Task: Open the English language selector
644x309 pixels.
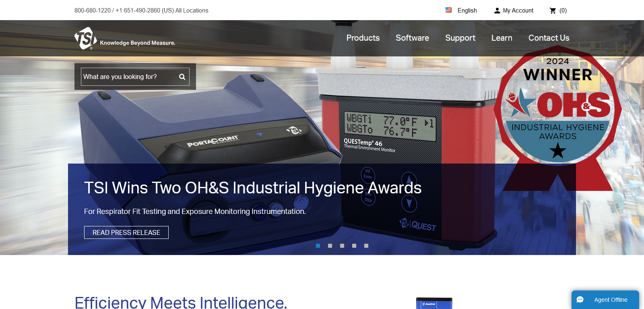Action: 467,10
